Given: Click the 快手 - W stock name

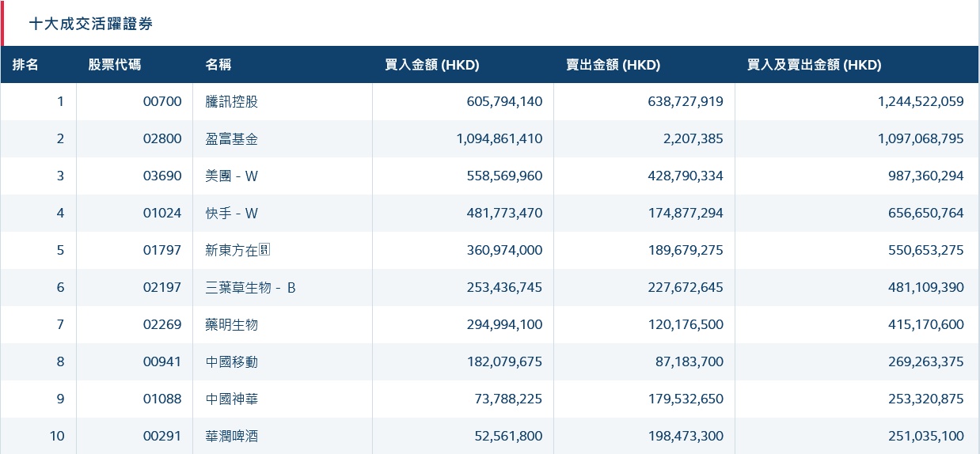Looking at the screenshot, I should pos(231,214).
